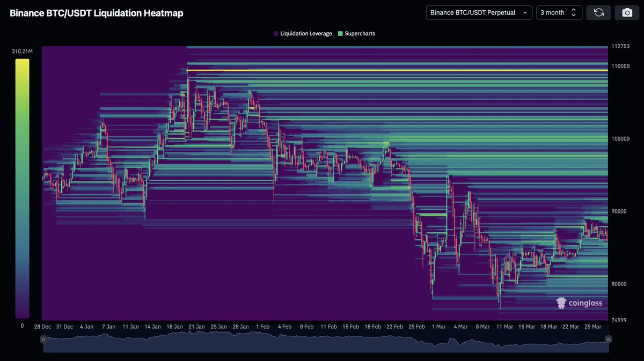Click the 80000 price axis label
Image resolution: width=644 pixels, height=361 pixels.
(x=619, y=284)
